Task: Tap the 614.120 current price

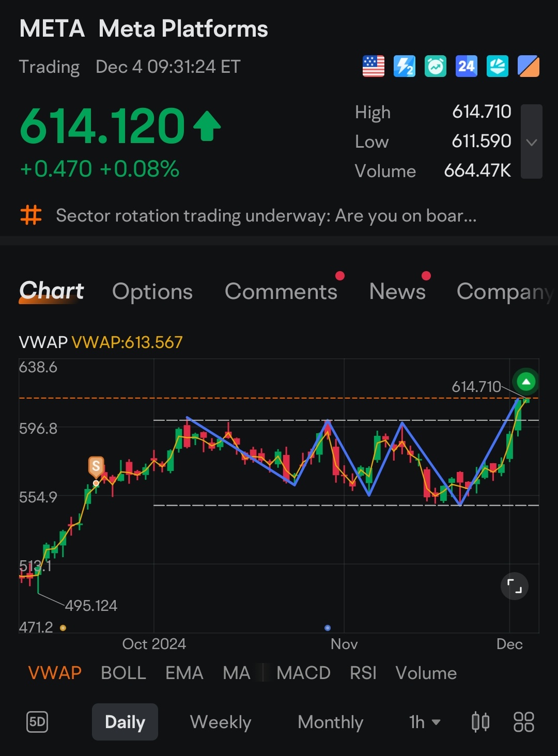Action: coord(102,126)
